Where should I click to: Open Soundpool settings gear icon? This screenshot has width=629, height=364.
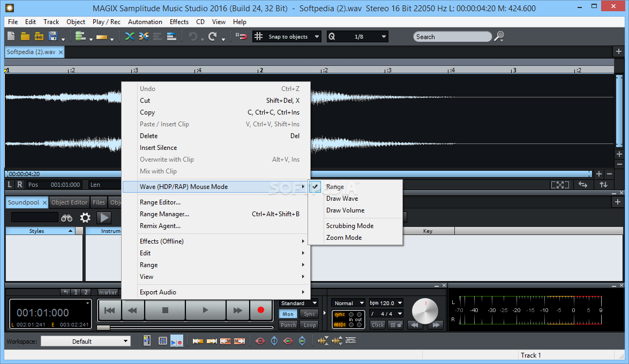[x=85, y=218]
